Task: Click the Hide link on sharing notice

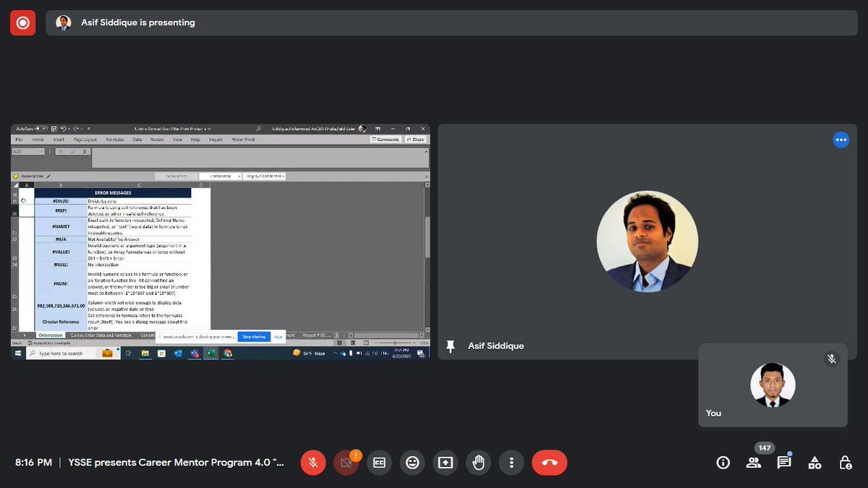Action: click(x=278, y=337)
